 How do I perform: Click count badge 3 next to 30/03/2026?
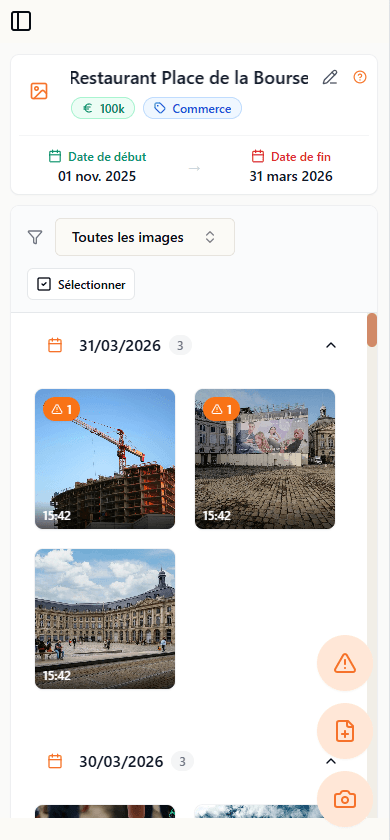pyautogui.click(x=183, y=761)
